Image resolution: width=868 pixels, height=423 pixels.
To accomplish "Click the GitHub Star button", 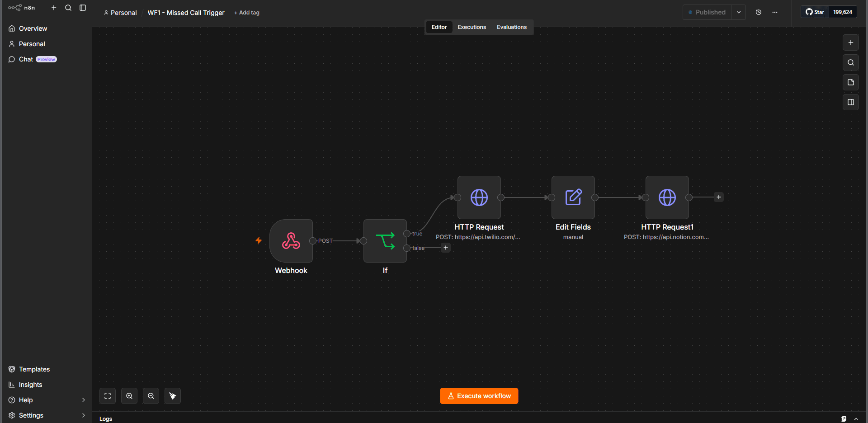I will [x=815, y=12].
